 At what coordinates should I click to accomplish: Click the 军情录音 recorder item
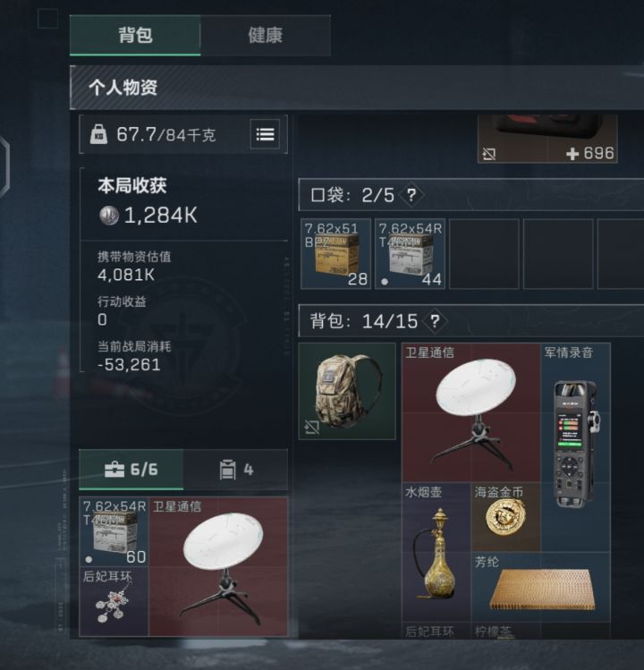[576, 447]
